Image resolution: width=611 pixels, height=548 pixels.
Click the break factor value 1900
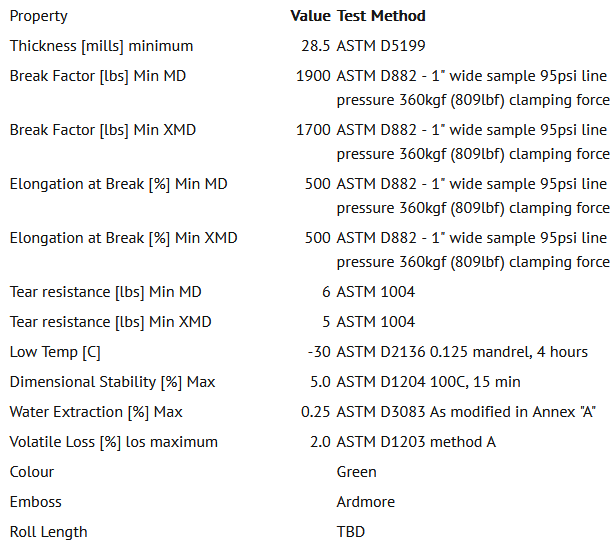(312, 76)
